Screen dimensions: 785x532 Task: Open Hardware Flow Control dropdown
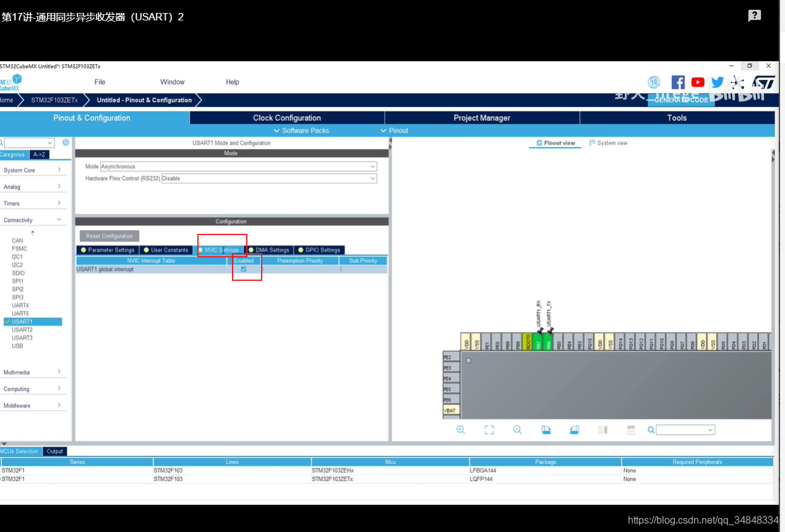268,178
